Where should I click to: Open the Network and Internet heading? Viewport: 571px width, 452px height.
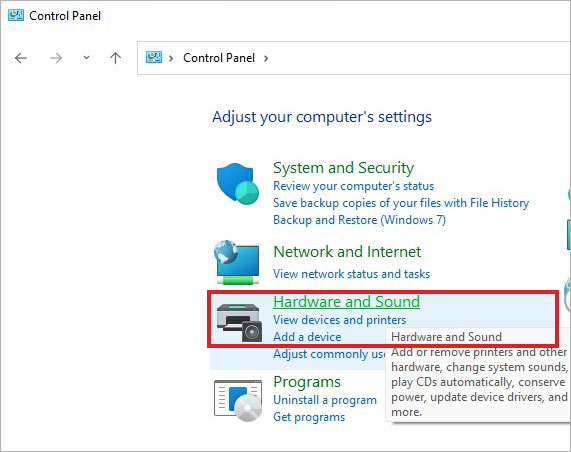pyautogui.click(x=347, y=252)
